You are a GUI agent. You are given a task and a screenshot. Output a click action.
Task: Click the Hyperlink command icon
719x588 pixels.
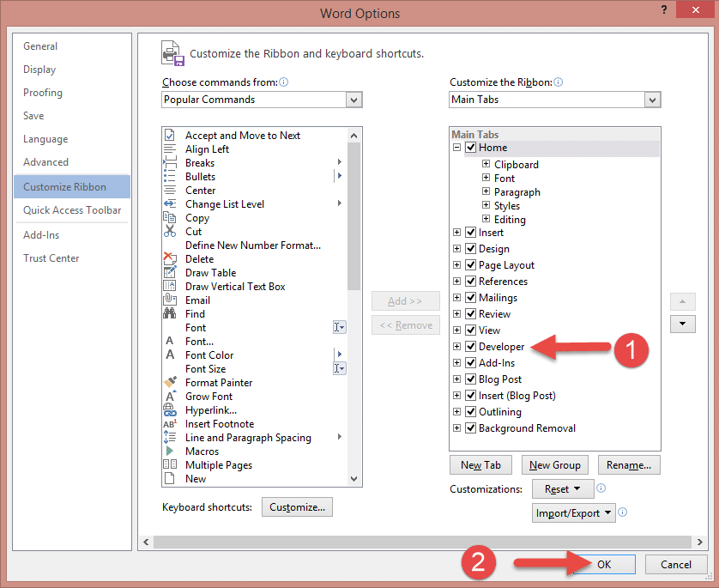[x=170, y=409]
